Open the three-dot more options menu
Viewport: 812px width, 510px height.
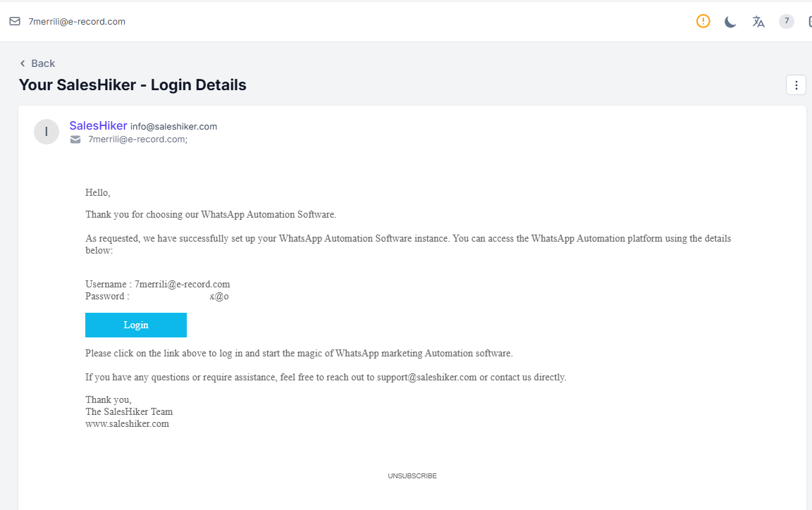click(x=796, y=85)
